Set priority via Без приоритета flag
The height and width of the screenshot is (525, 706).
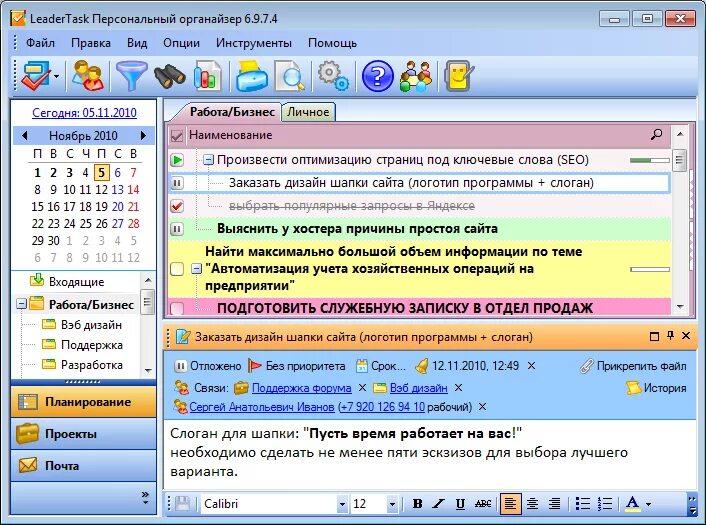pos(297,366)
